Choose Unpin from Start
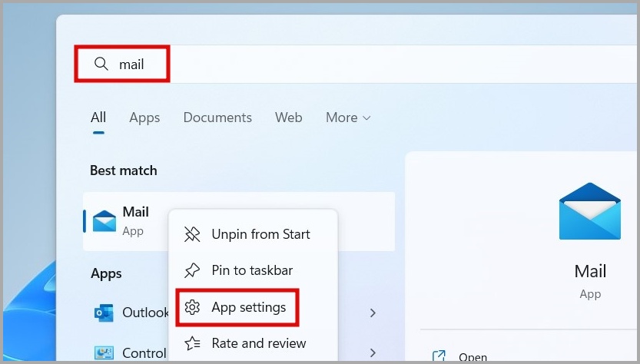This screenshot has width=640, height=364. pos(253,234)
